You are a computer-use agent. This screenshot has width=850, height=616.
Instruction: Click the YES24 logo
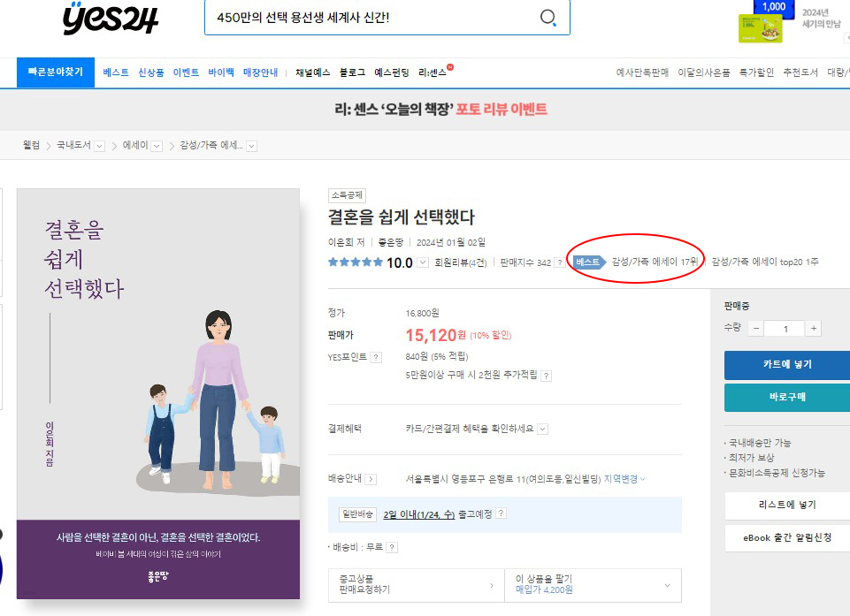111,18
